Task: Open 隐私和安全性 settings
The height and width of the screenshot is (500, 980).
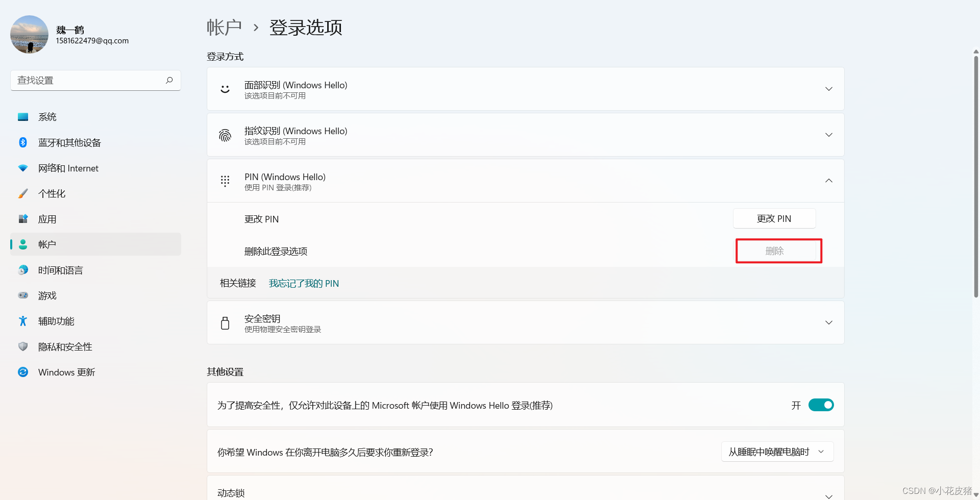Action: 95,346
